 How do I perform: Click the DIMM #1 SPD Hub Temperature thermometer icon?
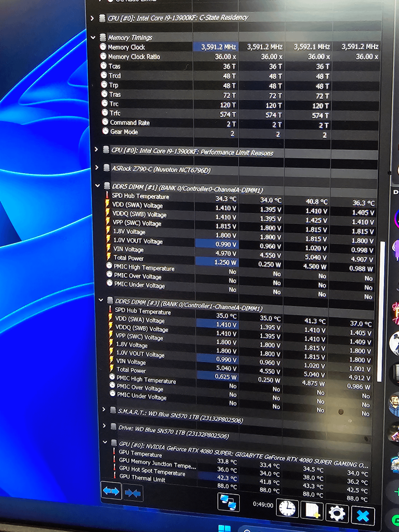pos(108,195)
